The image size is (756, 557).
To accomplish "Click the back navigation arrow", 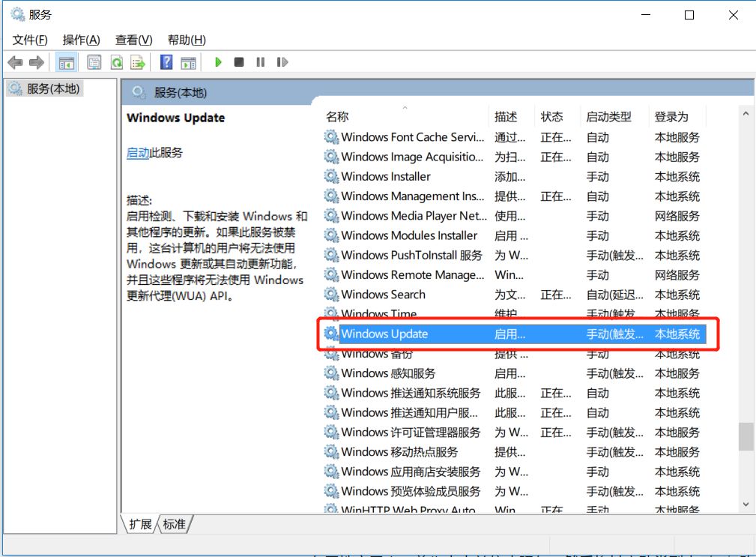I will [14, 62].
